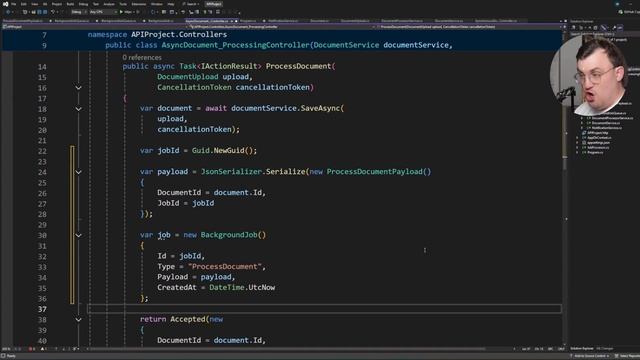The height and width of the screenshot is (360, 640).
Task: Open appsettings.json in Solution Explorer
Action: 598,142
